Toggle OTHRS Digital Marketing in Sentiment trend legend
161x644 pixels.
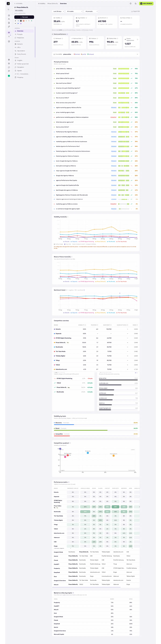point(87,313)
